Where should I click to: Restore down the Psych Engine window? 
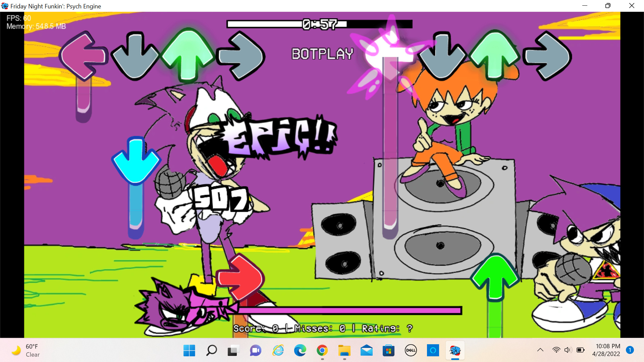tap(608, 6)
